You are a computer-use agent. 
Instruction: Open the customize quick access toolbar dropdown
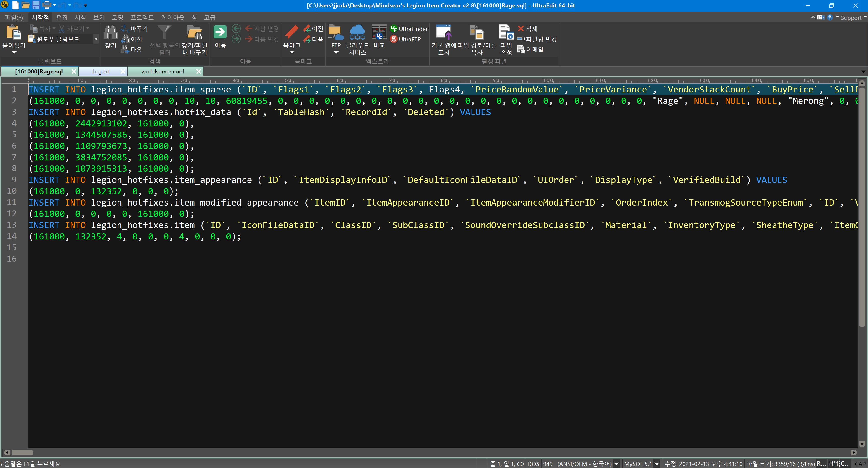pyautogui.click(x=85, y=5)
